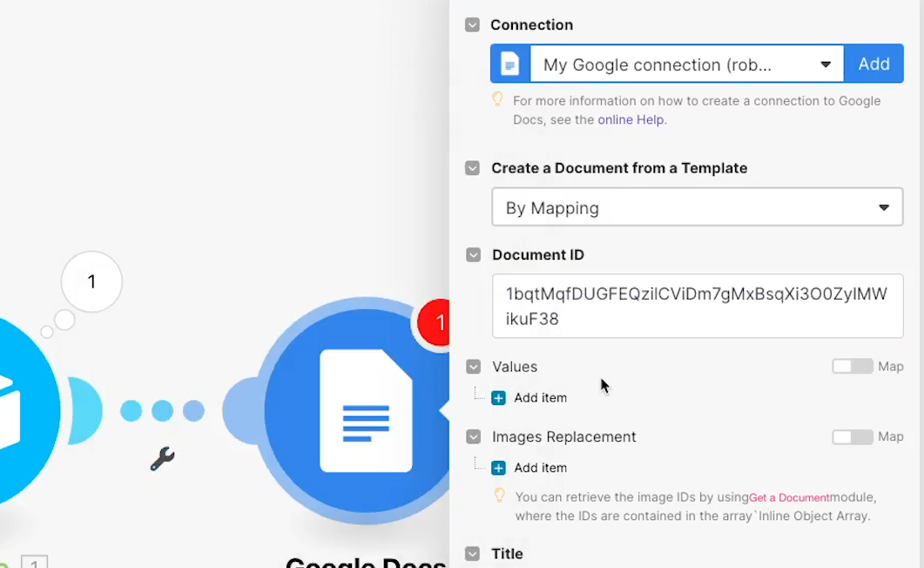Click the red error badge on Google Docs module
The width and height of the screenshot is (924, 568).
click(435, 322)
